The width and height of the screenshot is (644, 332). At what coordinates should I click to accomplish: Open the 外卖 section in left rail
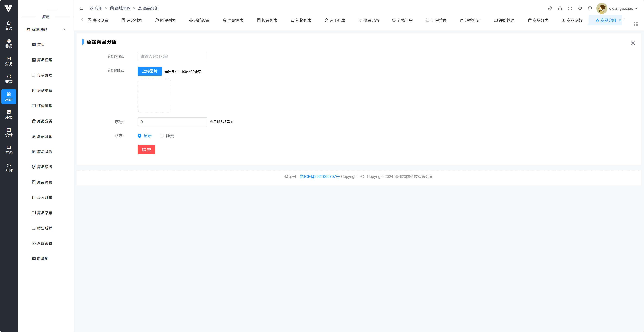[9, 114]
